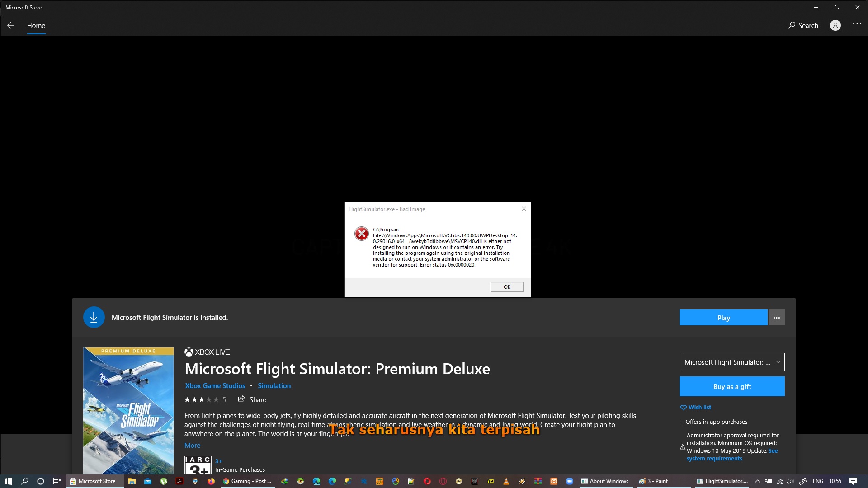This screenshot has width=868, height=488.
Task: Open the Mail app on the taskbar
Action: (x=148, y=481)
